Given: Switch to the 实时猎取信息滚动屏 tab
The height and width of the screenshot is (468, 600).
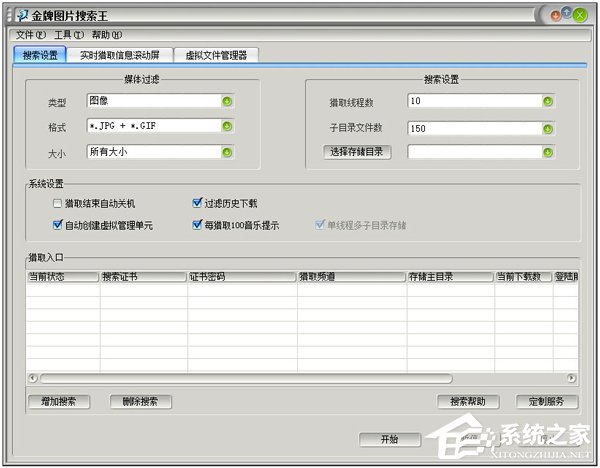Looking at the screenshot, I should tap(119, 55).
